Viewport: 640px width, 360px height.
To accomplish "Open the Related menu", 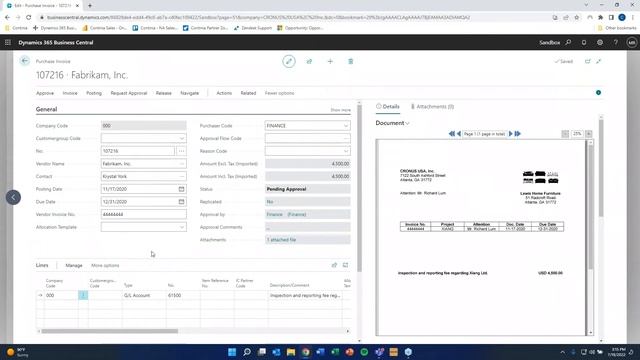I will (x=248, y=93).
